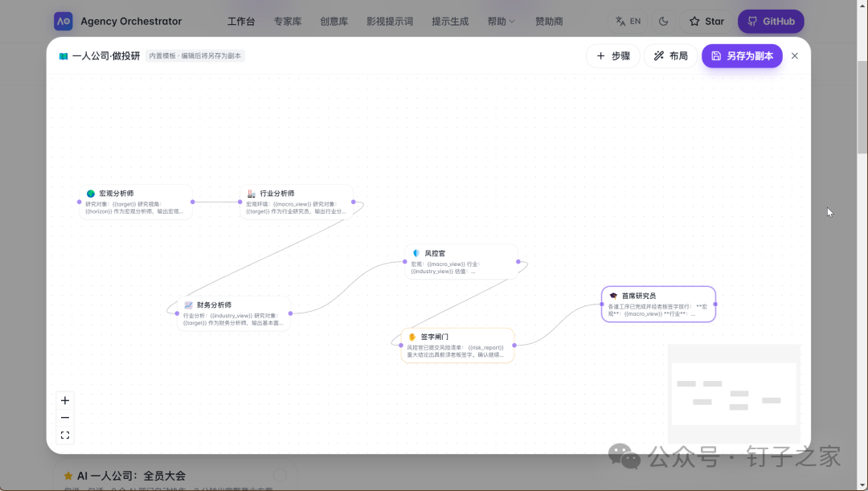868x491 pixels.
Task: Click the globe icon on 宏观分析师
Action: [x=91, y=194]
